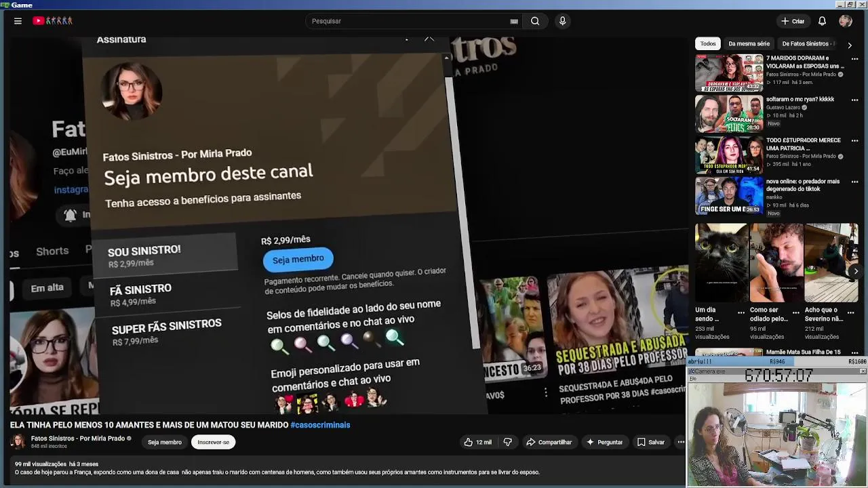This screenshot has width=868, height=488.
Task: Open options dots beside SEQUESTRADA title
Action: (546, 392)
